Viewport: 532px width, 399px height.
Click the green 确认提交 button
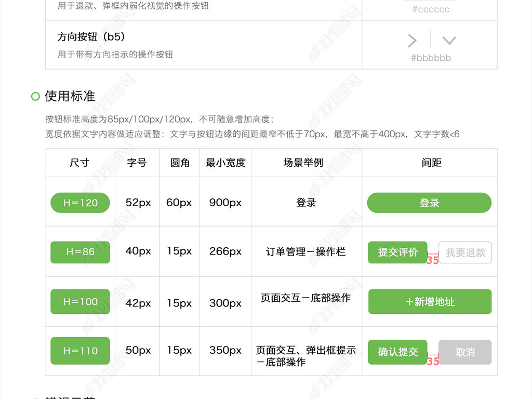tap(397, 352)
